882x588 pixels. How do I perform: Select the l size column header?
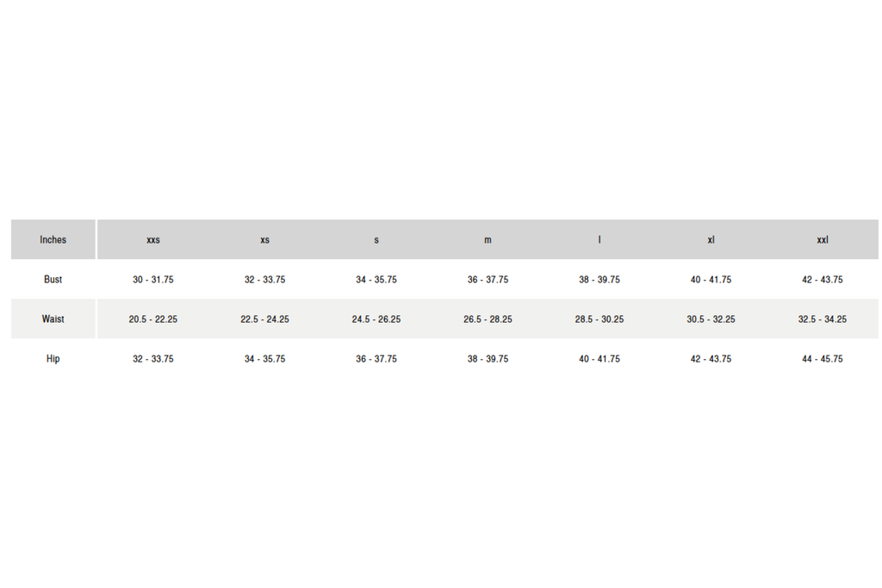pos(599,240)
